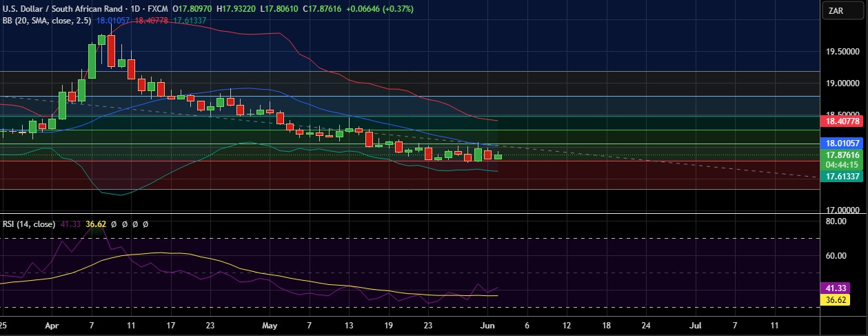This screenshot has width=868, height=336.
Task: Click the blue 18.01057 value in BB legend
Action: [112, 21]
